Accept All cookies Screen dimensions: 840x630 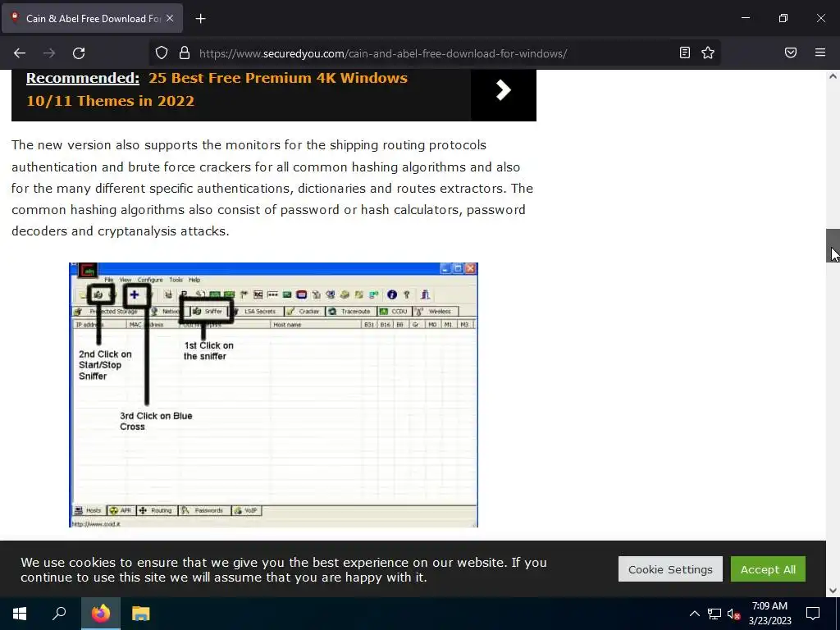tap(768, 569)
